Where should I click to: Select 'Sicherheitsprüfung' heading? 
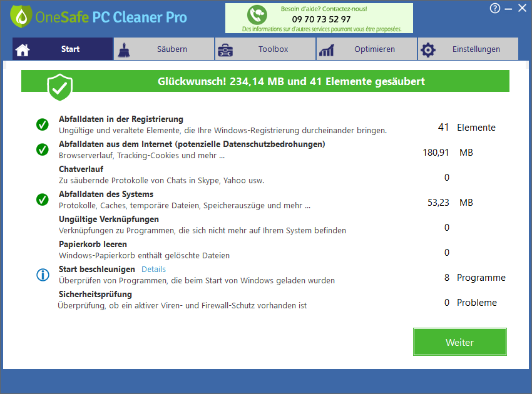pos(95,295)
